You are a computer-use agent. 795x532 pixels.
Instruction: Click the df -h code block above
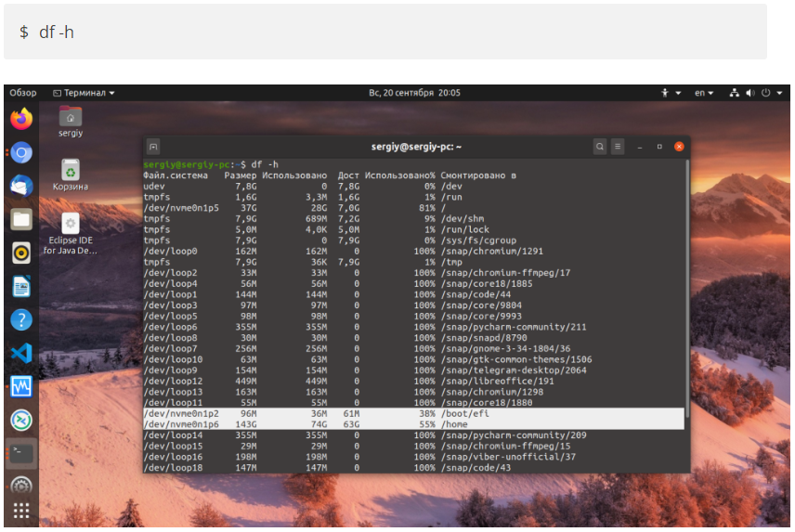click(x=385, y=32)
